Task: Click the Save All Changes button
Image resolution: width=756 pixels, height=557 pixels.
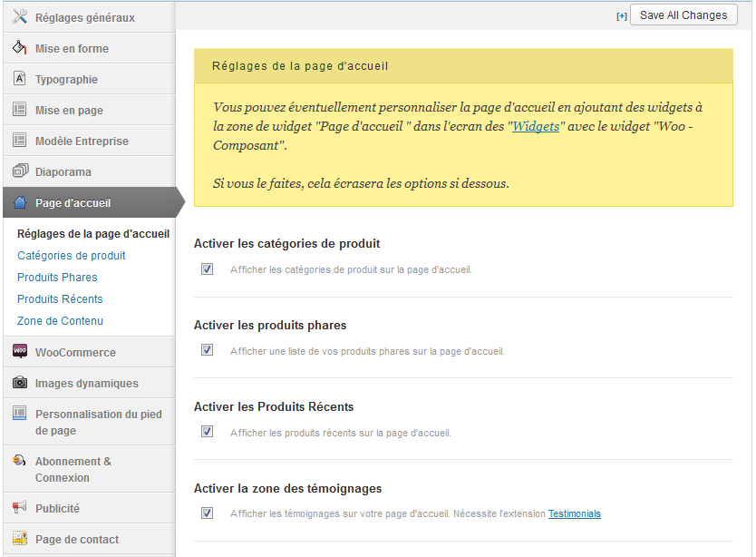Action: tap(683, 15)
